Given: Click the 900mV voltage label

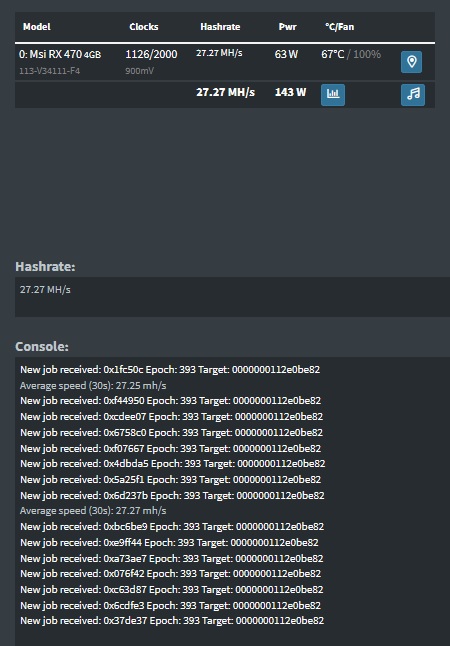Looking at the screenshot, I should click(140, 71).
